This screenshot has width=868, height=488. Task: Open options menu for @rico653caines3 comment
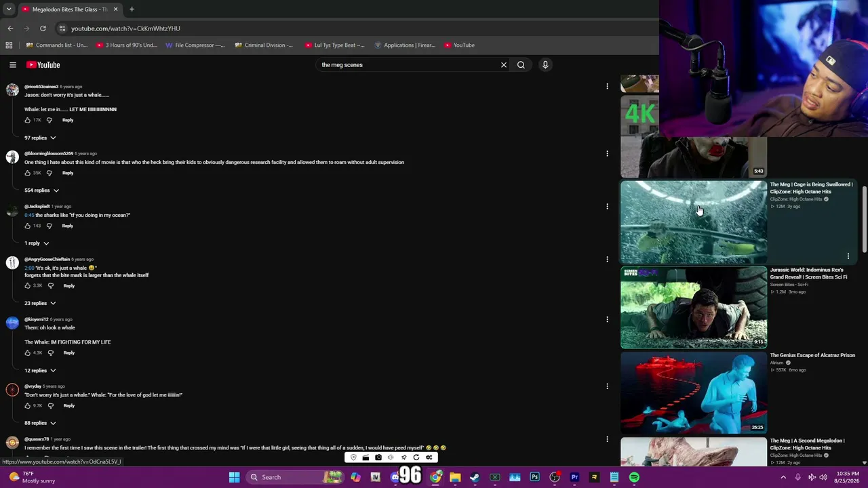coord(607,86)
